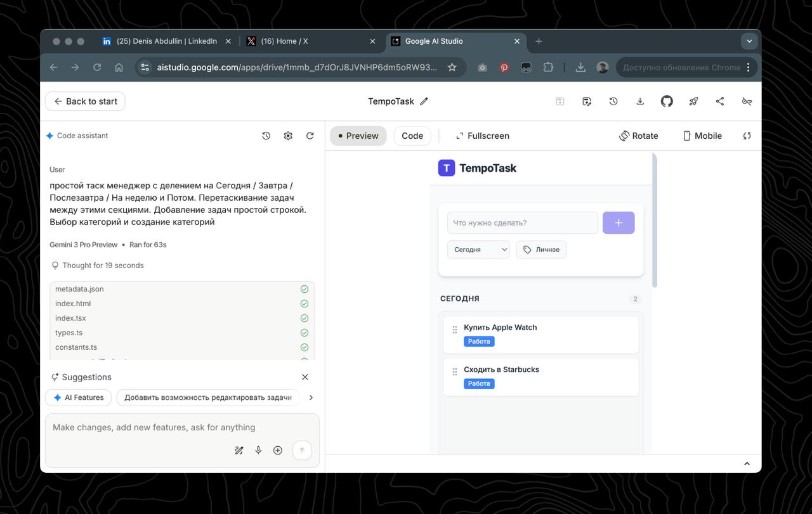Open the Сегодня section dropdown
The image size is (812, 514).
pyautogui.click(x=478, y=250)
